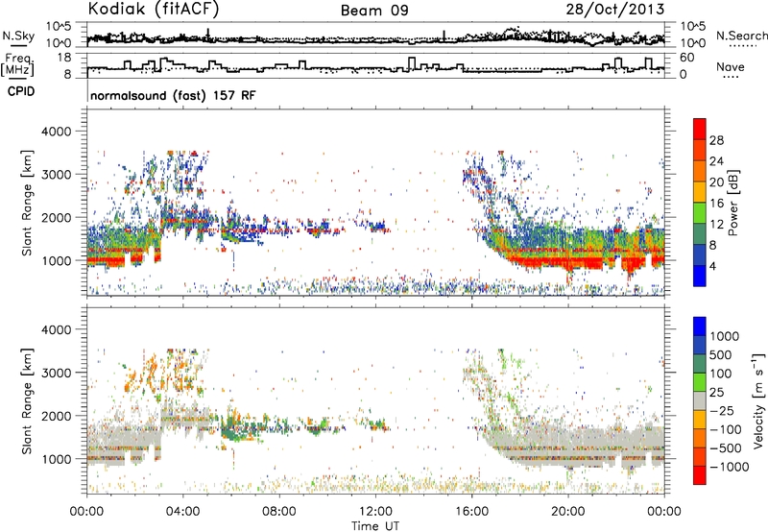This screenshot has width=768, height=532.
Task: Click the 'Velocity [m s-1]' colorbar label
Action: click(758, 400)
